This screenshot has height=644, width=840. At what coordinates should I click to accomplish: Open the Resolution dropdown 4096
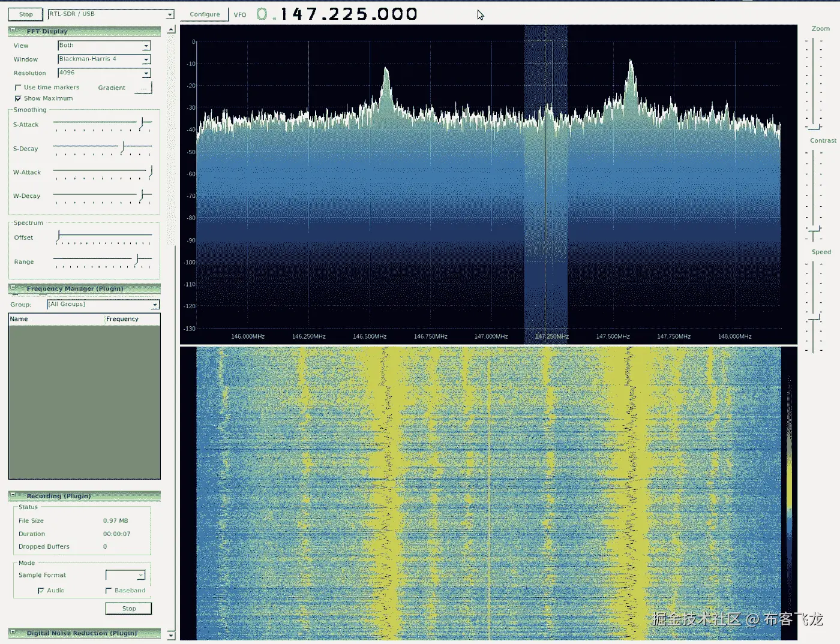[x=104, y=73]
